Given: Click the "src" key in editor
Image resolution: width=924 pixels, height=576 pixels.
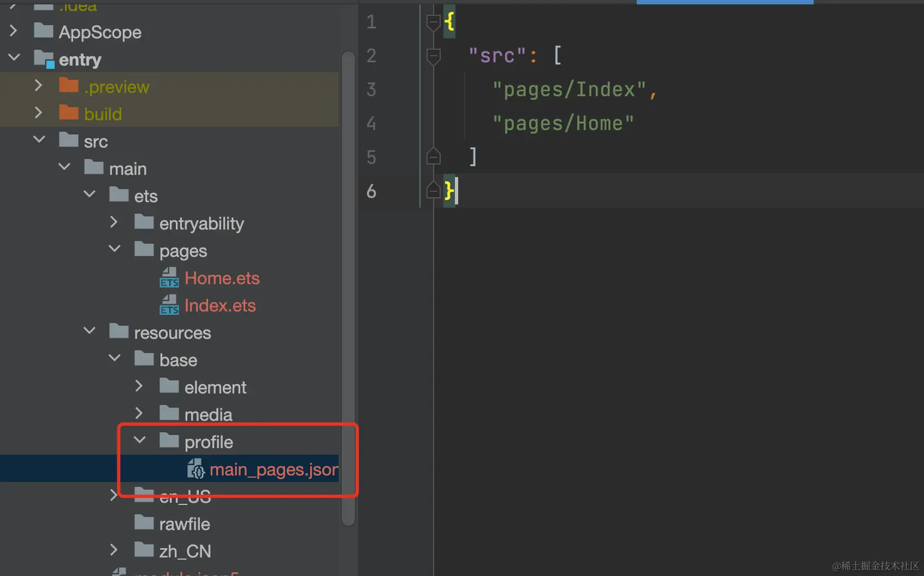Looking at the screenshot, I should 497,56.
